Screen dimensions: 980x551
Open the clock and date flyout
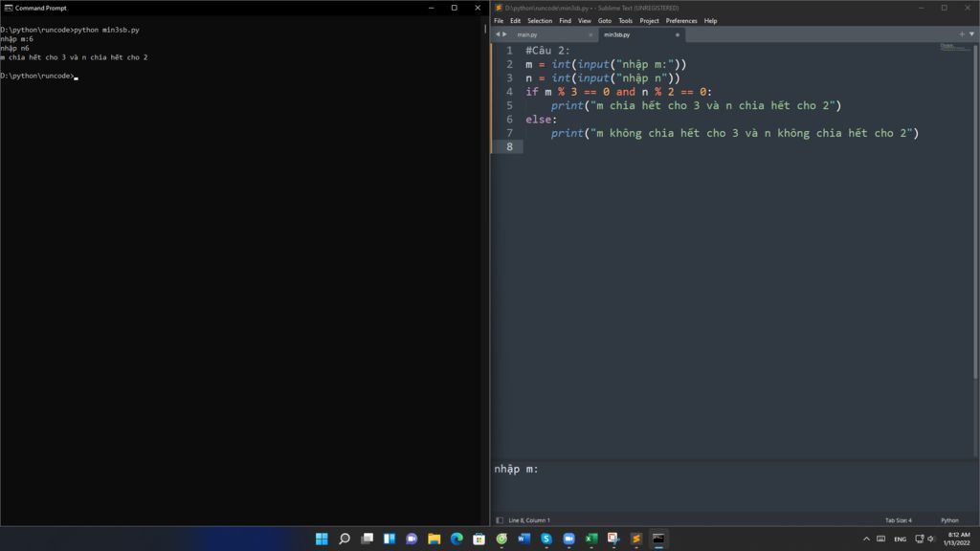[x=957, y=539]
